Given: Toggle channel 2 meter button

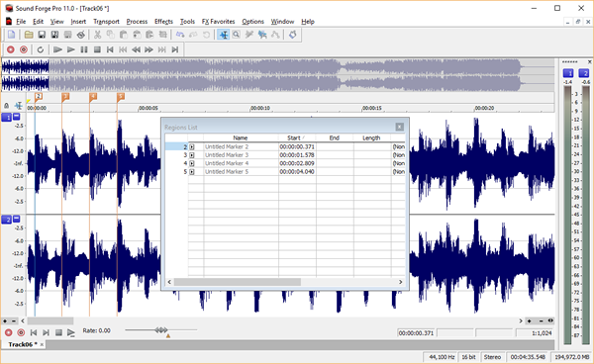Looking at the screenshot, I should [584, 73].
